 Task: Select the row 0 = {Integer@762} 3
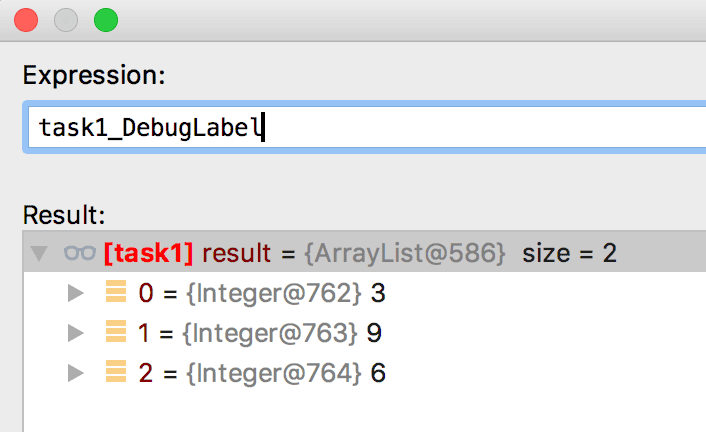(364, 293)
